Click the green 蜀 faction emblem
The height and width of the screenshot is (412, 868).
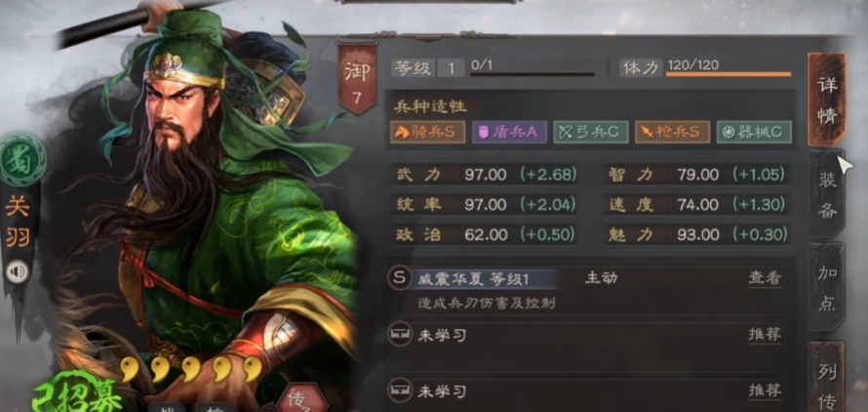[22, 160]
